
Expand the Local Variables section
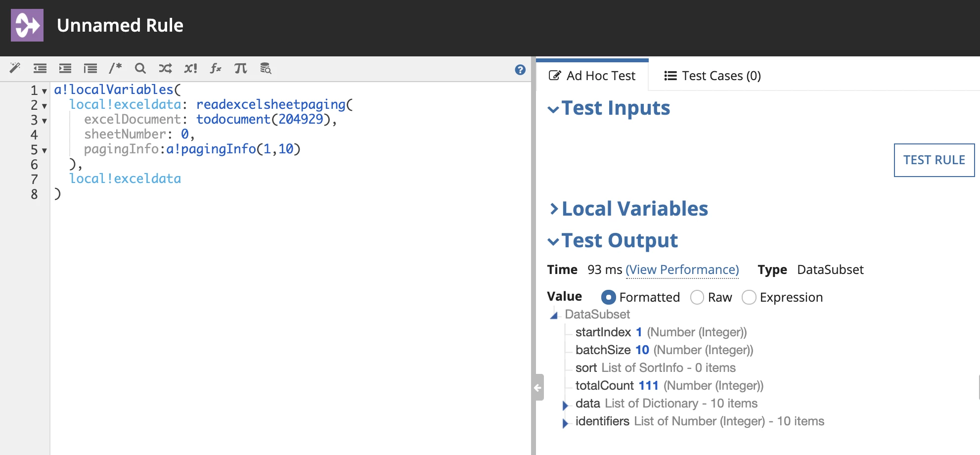pyautogui.click(x=554, y=209)
